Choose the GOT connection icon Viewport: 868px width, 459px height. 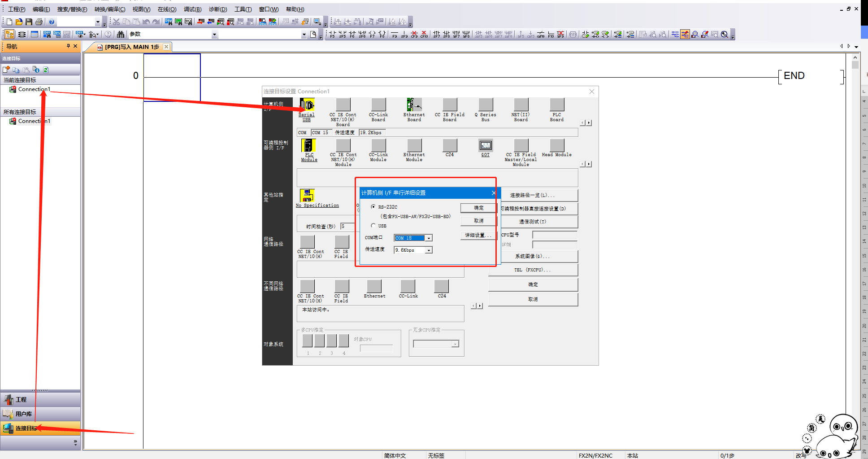coord(486,145)
